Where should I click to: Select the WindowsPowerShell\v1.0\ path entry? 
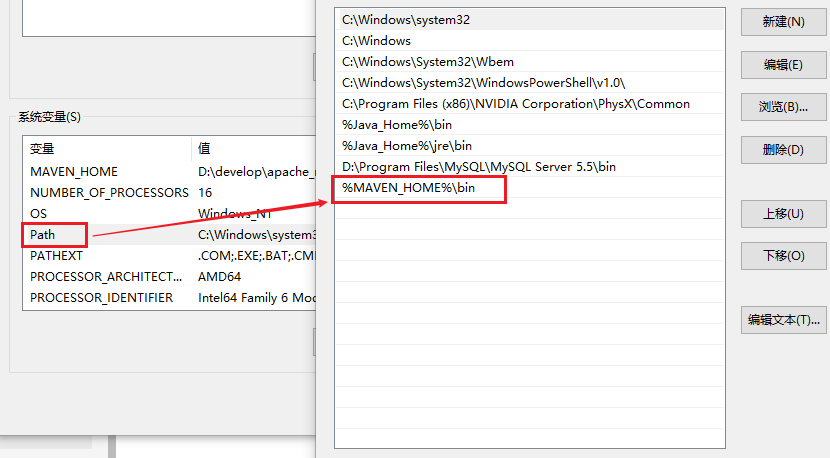529,83
